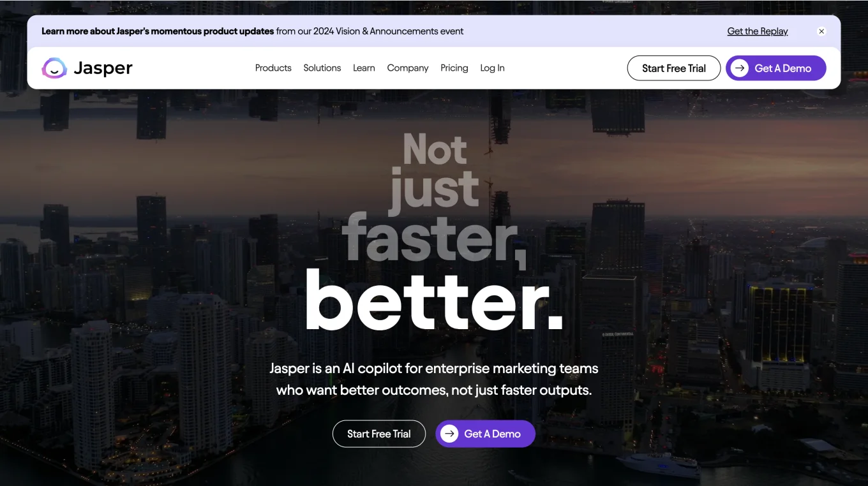Click the Jasper wordmark text in header

click(103, 68)
